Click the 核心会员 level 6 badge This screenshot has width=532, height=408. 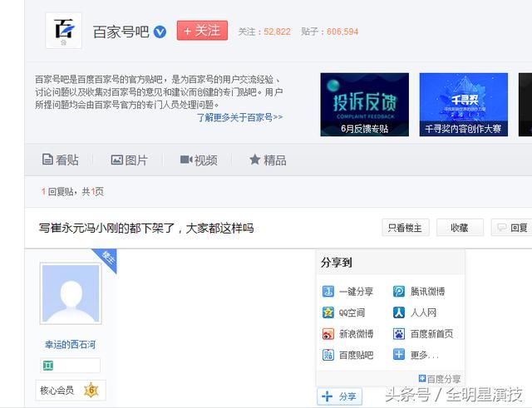[x=70, y=390]
